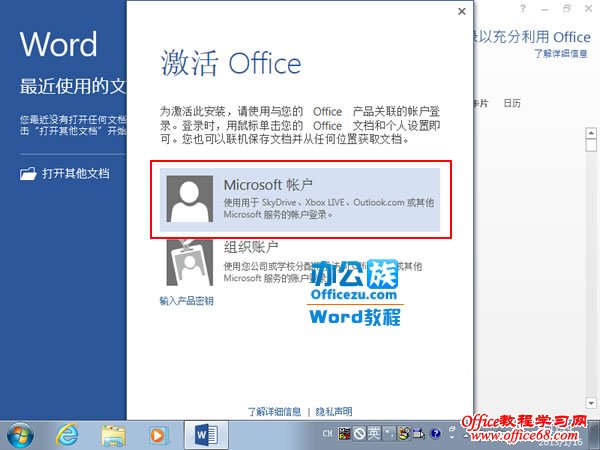Click the MSPY input method icon

click(344, 434)
